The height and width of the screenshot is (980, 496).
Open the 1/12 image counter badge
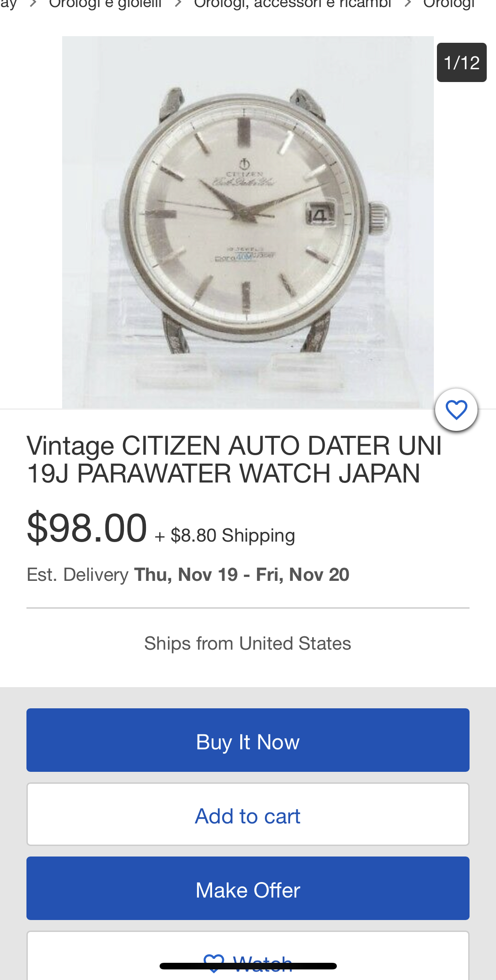click(462, 62)
